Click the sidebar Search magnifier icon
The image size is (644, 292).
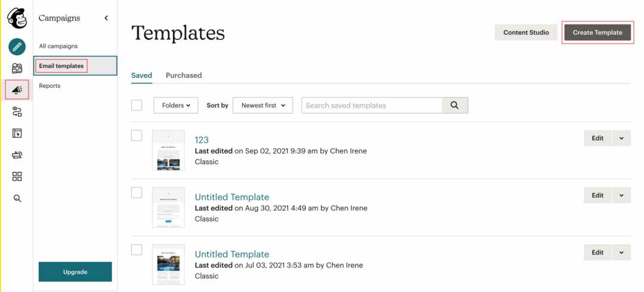click(x=17, y=199)
